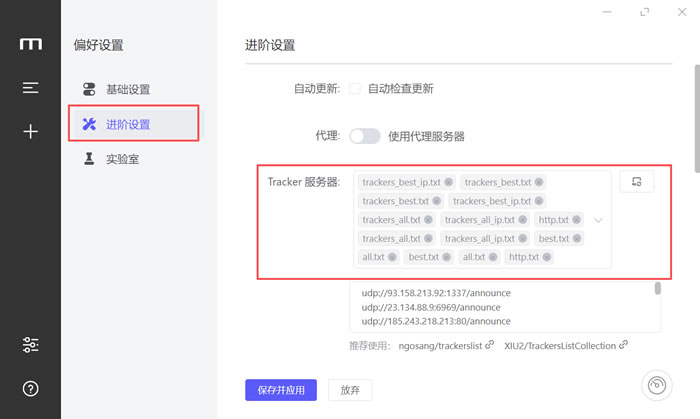Enable the 自动检查更新 checkbox
Screen dimensions: 700x419
[x=354, y=88]
